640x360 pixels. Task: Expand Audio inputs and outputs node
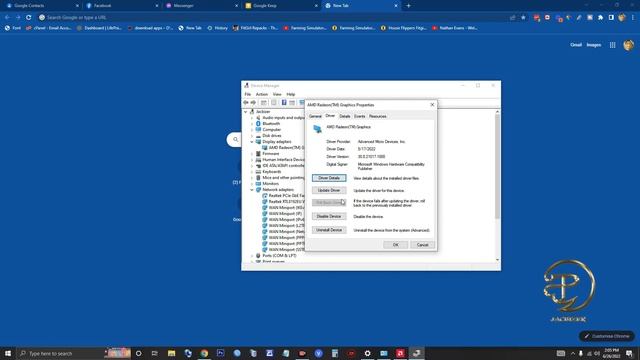252,118
